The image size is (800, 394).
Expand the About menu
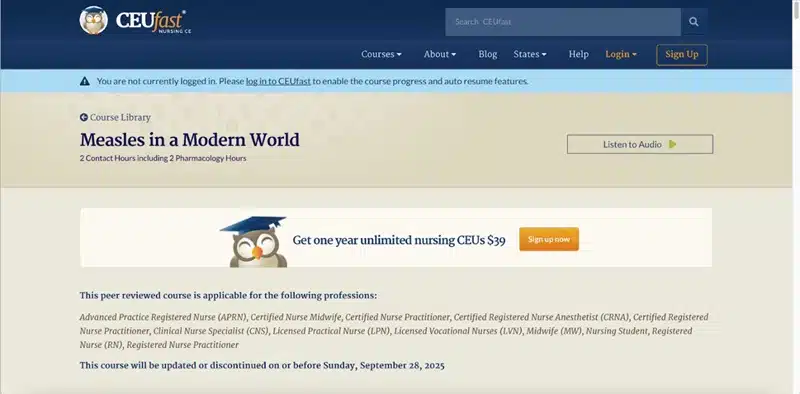tap(440, 54)
